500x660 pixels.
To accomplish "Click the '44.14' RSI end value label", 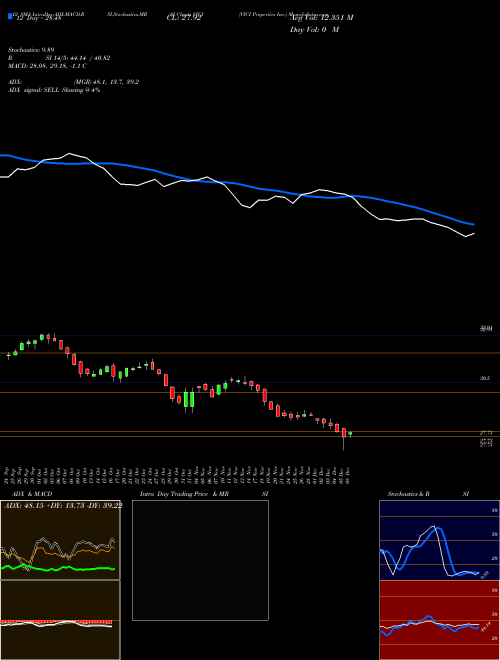I will coord(486,627).
